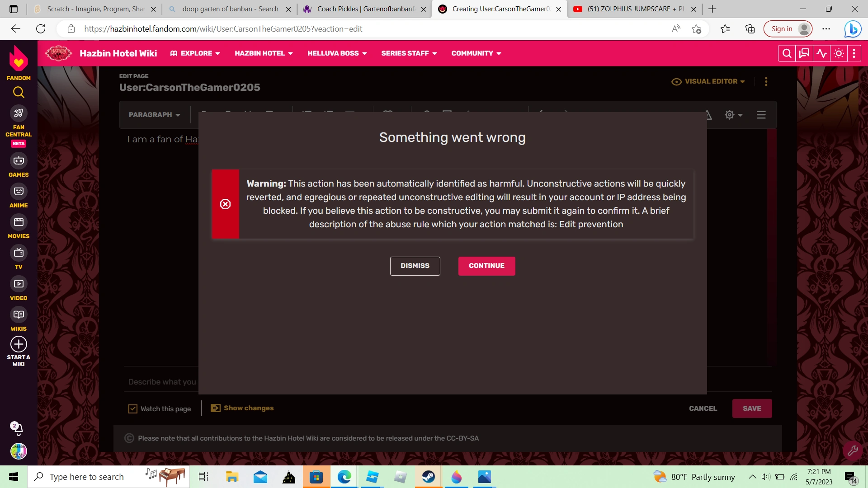
Task: Open the Discussions speech-bubble icon
Action: pos(804,53)
